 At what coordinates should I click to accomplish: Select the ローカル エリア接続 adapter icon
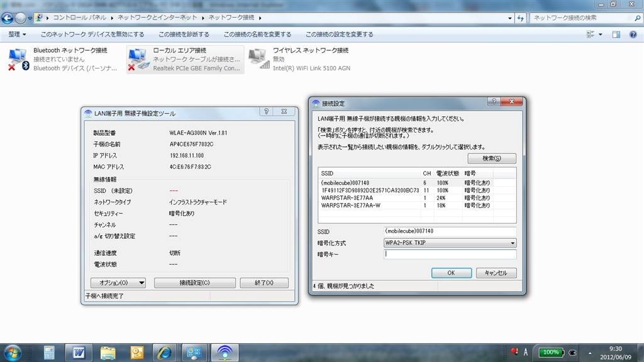(138, 60)
